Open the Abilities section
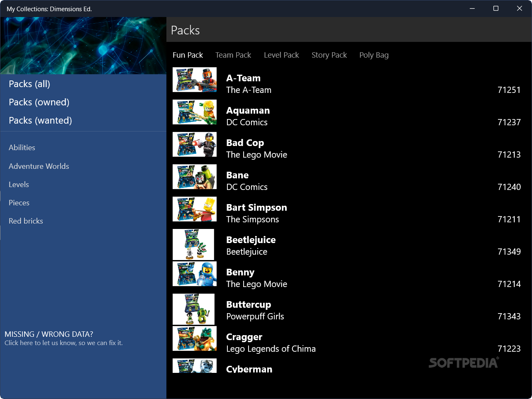Image resolution: width=532 pixels, height=399 pixels. click(22, 148)
